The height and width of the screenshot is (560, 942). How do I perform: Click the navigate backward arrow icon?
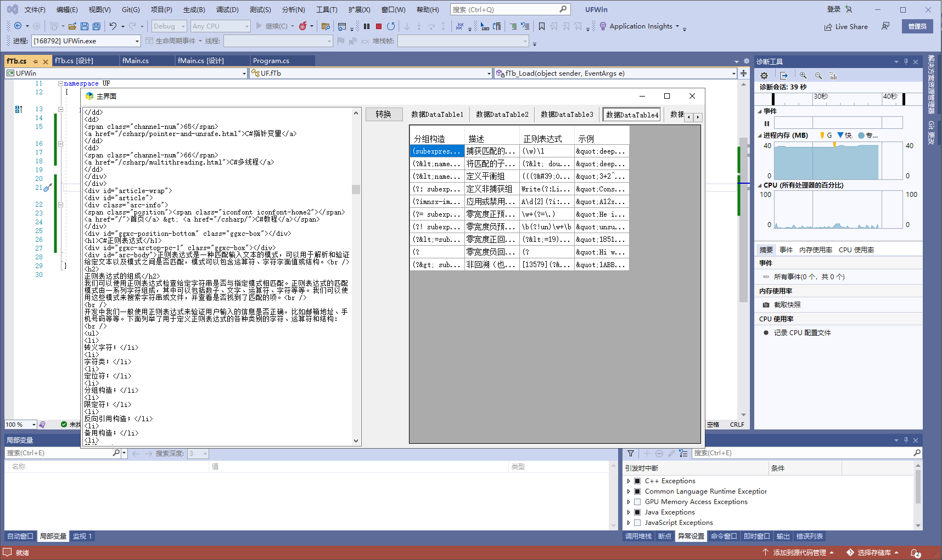coord(18,26)
